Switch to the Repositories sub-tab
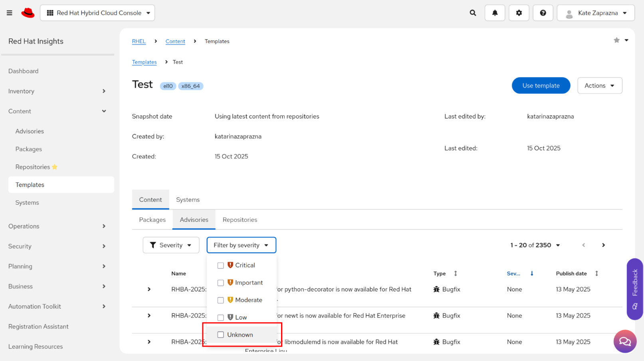 pyautogui.click(x=240, y=219)
